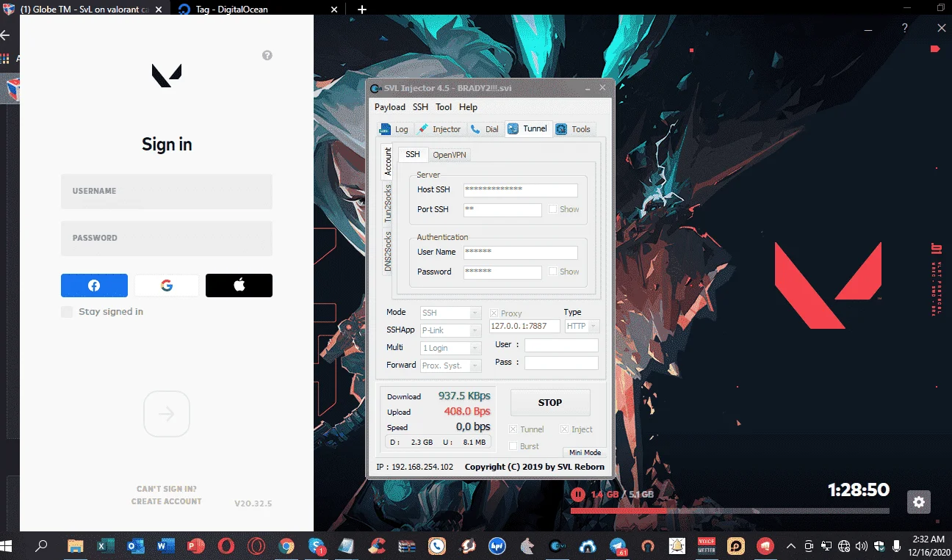Image resolution: width=952 pixels, height=560 pixels.
Task: Open the Valorant launcher settings gear
Action: pos(919,502)
